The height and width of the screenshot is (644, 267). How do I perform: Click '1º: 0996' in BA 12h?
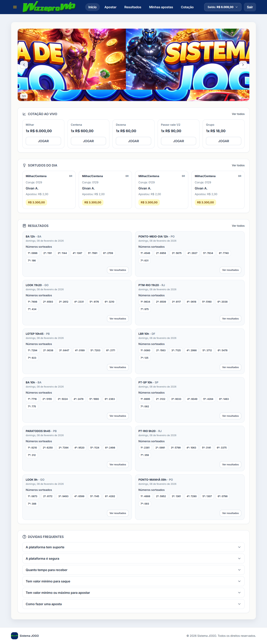[x=33, y=253]
